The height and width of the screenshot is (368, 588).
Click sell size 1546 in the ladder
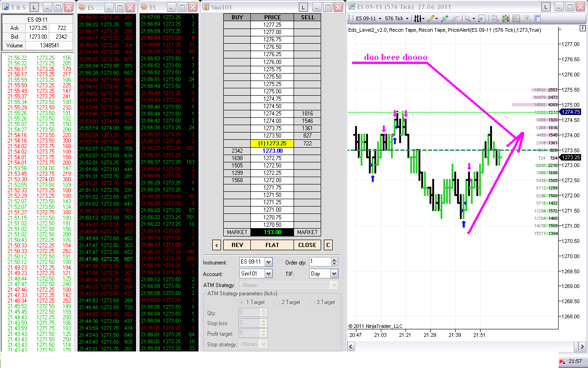click(307, 121)
